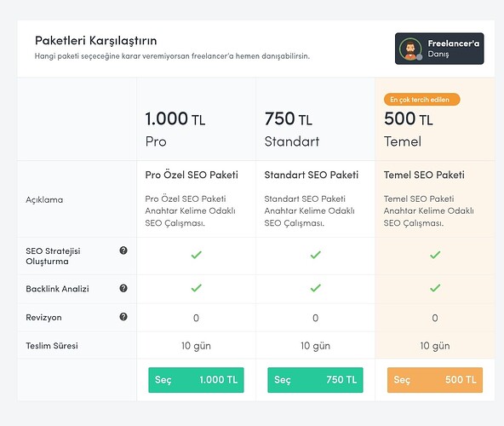Click the En çok tercih edilen badge
This screenshot has width=504, height=426.
click(x=421, y=100)
